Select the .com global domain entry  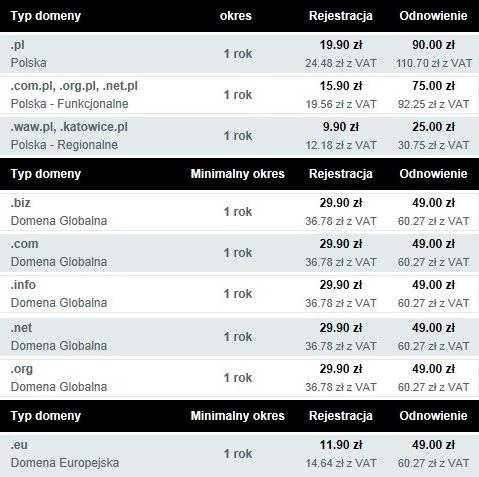coord(239,253)
